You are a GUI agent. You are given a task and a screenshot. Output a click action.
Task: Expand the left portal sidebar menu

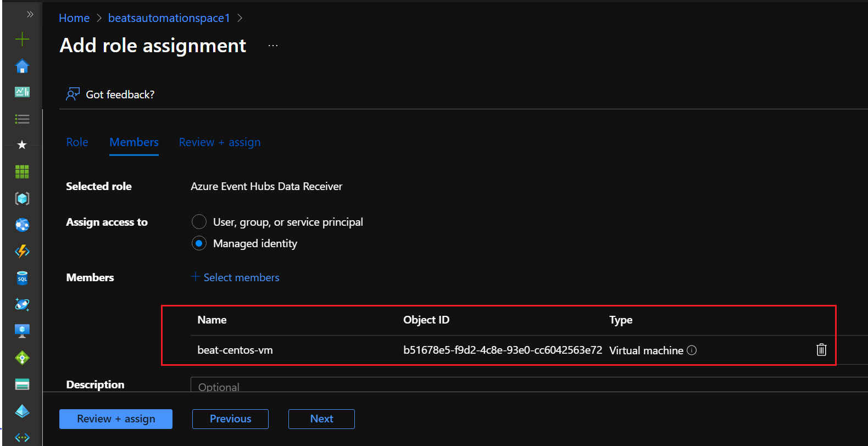30,14
